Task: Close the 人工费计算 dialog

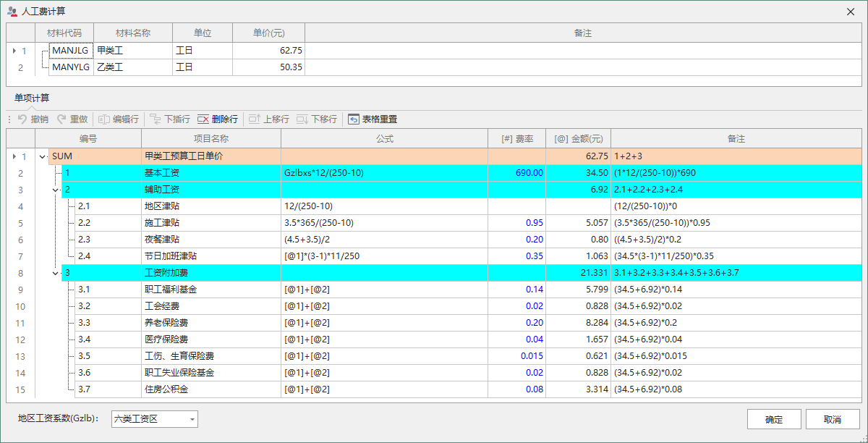Action: point(851,12)
